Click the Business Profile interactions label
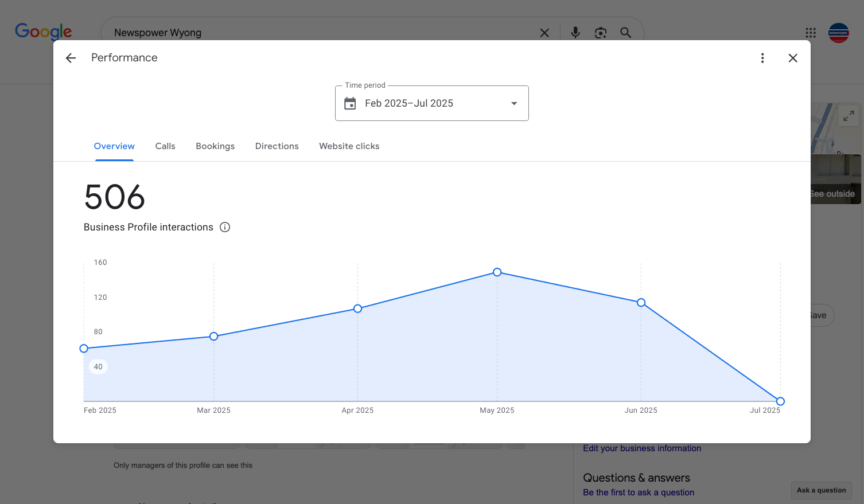Image resolution: width=864 pixels, height=504 pixels. coord(149,227)
